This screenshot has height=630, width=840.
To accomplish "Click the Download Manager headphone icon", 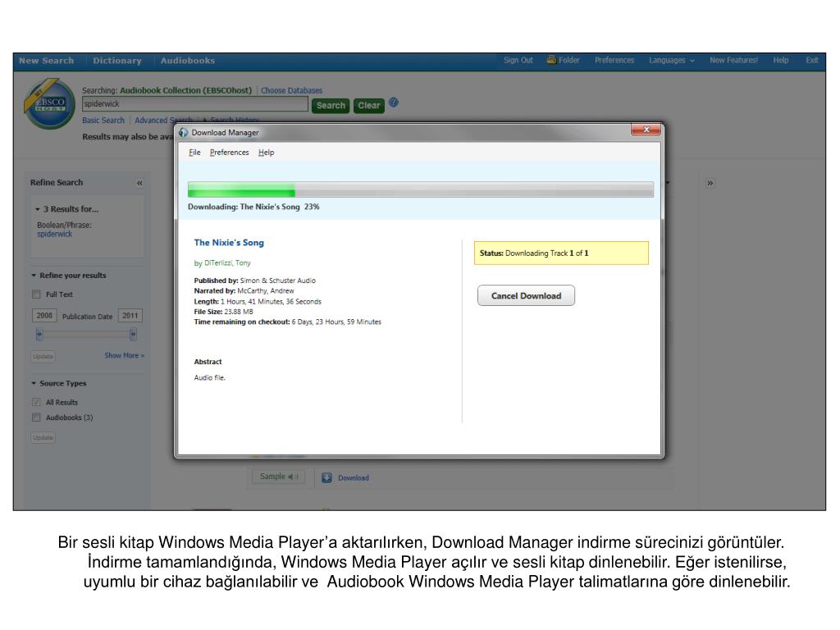I will (183, 132).
